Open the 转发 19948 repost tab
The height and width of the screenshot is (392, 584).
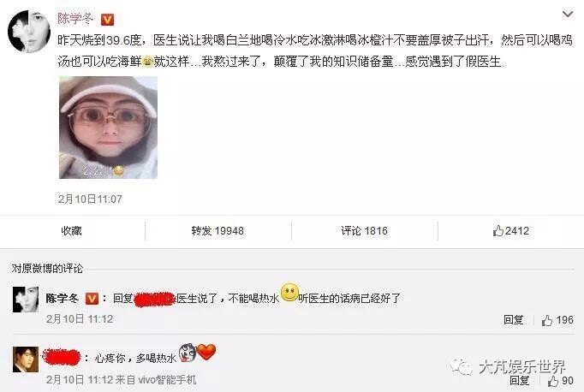tap(218, 231)
